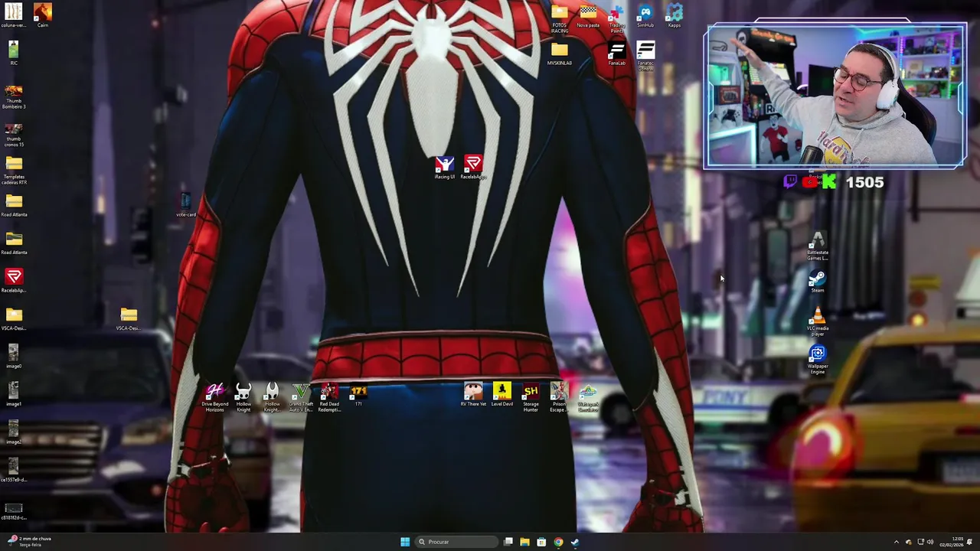Screen dimensions: 980x551
Task: Open the image1 desktop file
Action: (13, 394)
